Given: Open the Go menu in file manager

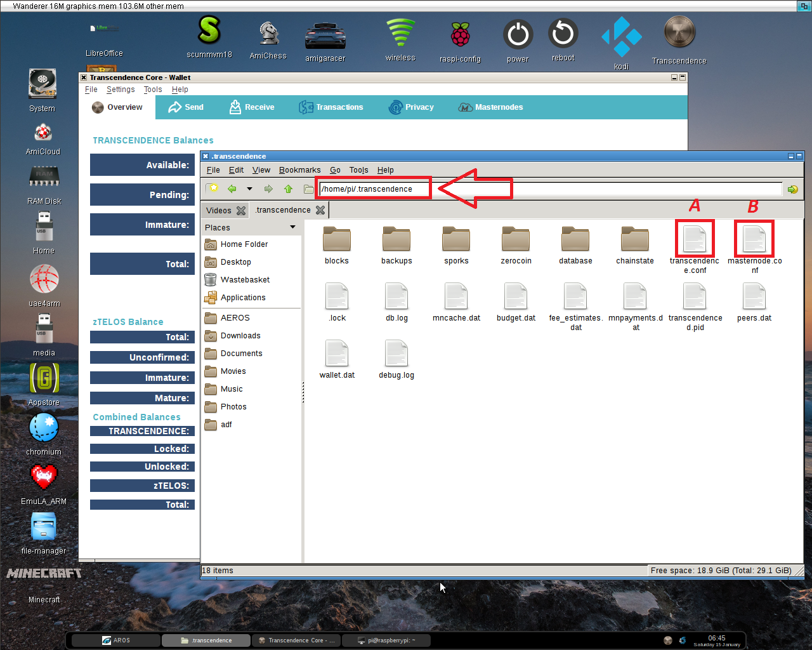Looking at the screenshot, I should (335, 170).
